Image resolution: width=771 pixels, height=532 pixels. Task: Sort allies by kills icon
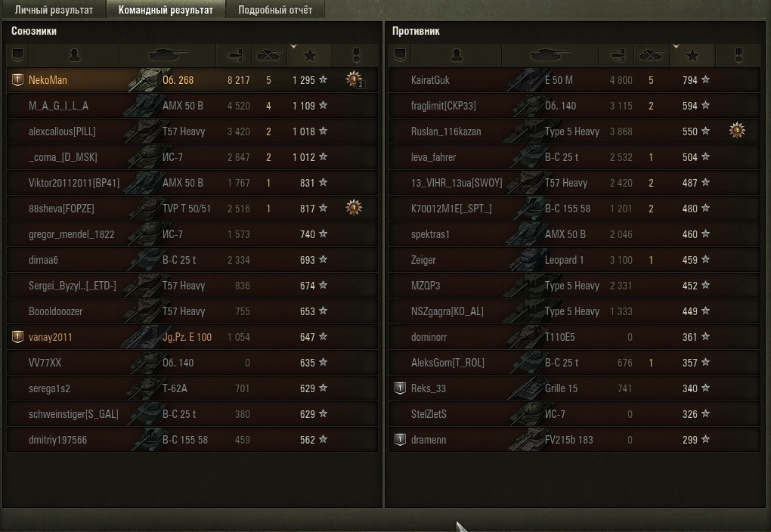[x=269, y=55]
